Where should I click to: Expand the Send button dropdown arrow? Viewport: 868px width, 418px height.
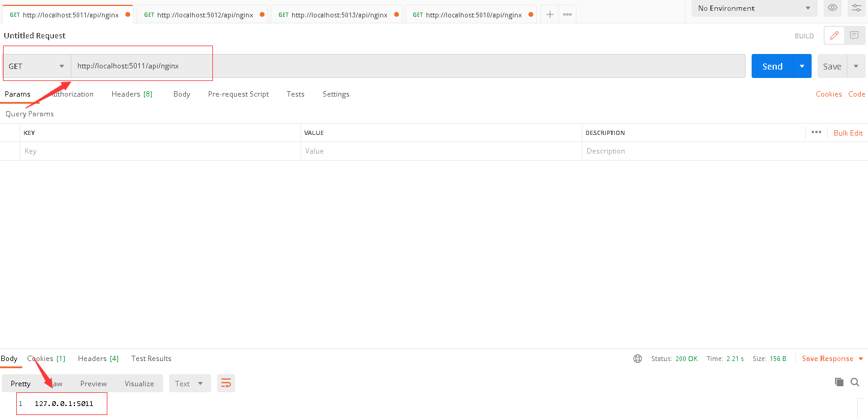802,66
